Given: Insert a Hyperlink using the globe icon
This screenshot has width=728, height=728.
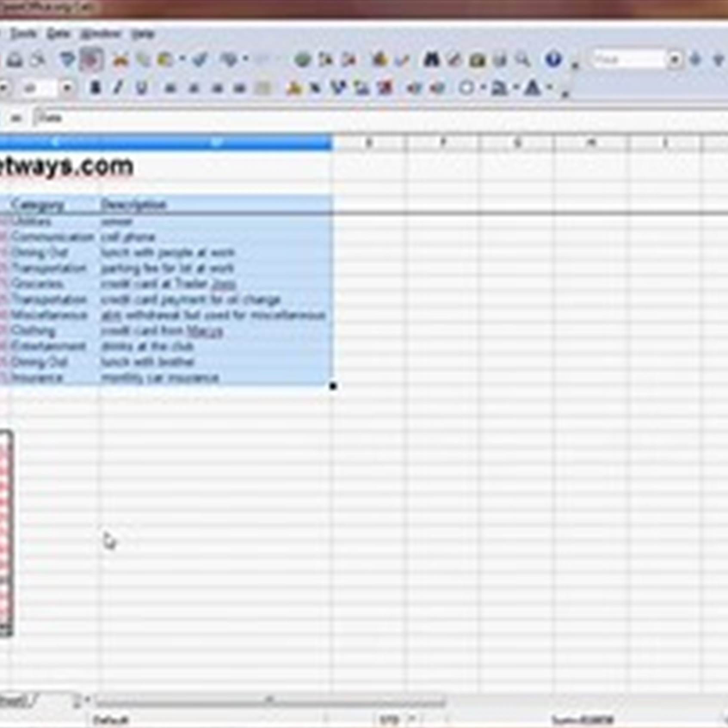Looking at the screenshot, I should tap(303, 60).
